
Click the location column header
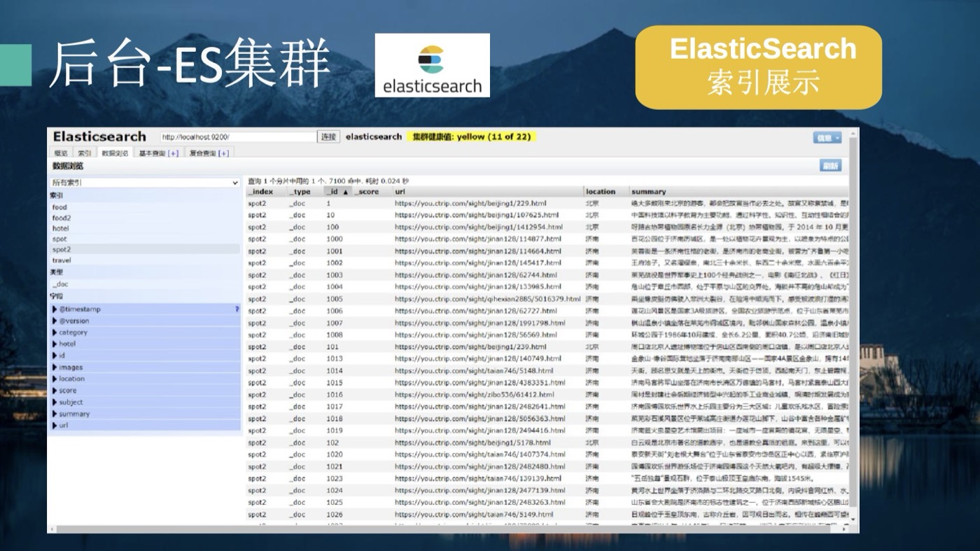point(606,191)
